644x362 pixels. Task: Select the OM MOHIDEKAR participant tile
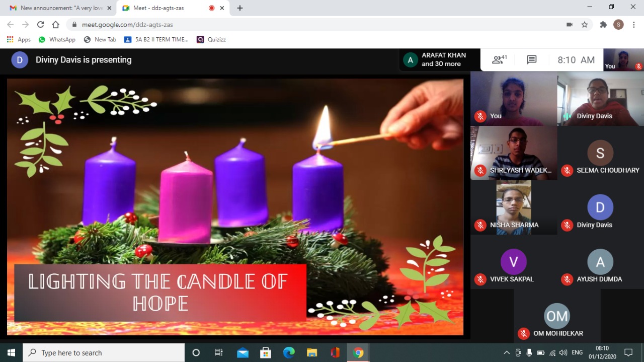pos(557,316)
